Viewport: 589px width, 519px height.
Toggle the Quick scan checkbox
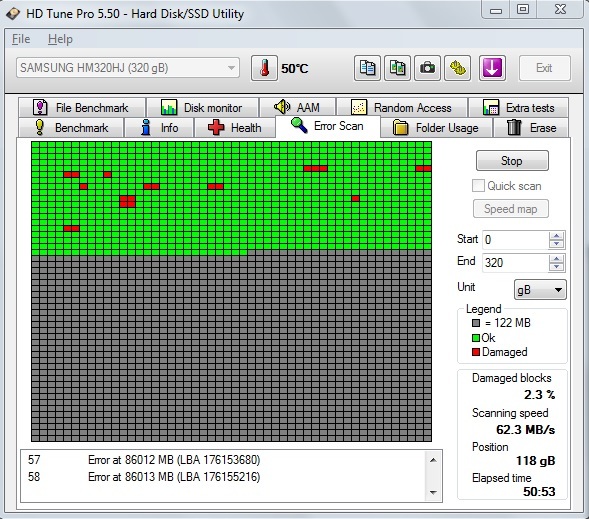[478, 186]
